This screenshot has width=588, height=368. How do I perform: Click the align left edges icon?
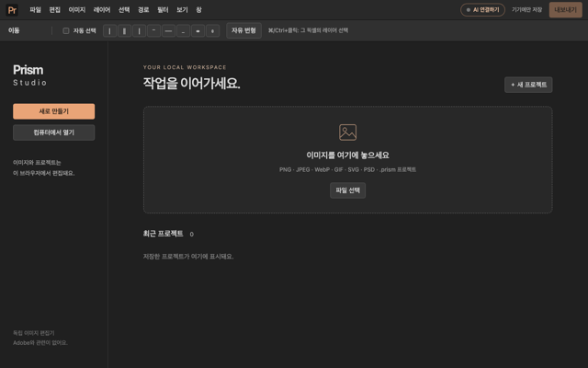click(x=109, y=30)
